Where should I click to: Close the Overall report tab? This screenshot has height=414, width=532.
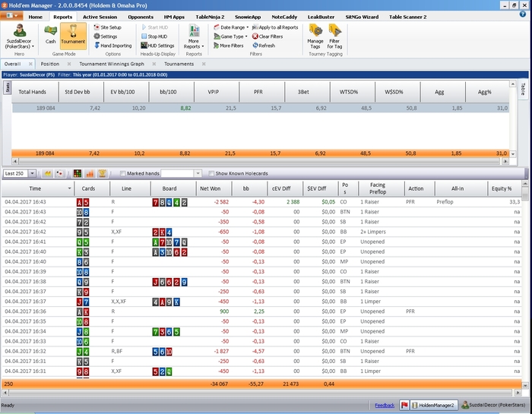tap(30, 64)
